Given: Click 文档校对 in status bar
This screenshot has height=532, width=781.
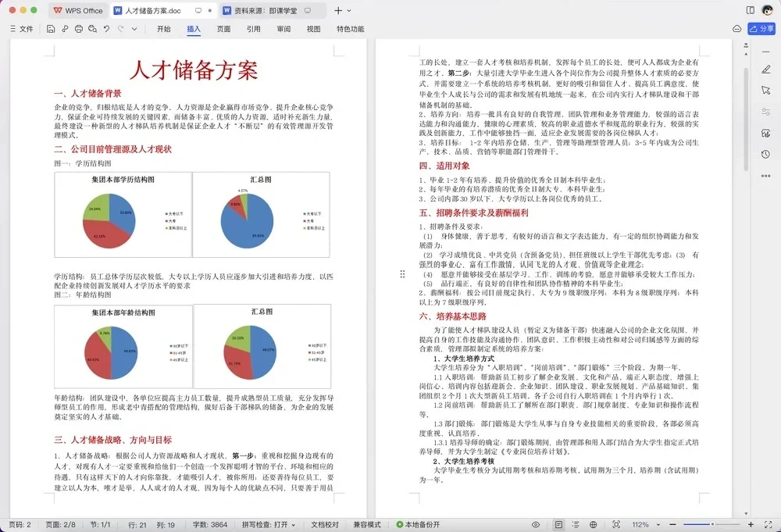Looking at the screenshot, I should tap(325, 524).
